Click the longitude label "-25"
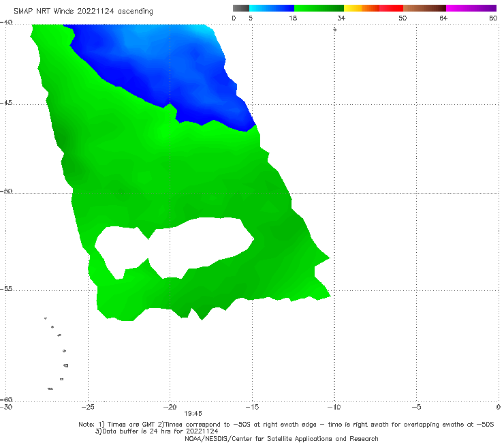 point(88,407)
